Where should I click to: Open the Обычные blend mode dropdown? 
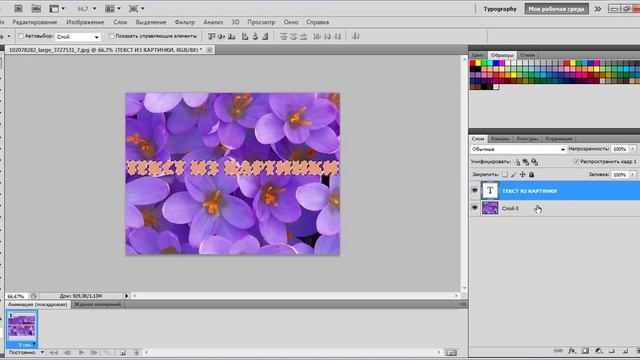click(518, 149)
